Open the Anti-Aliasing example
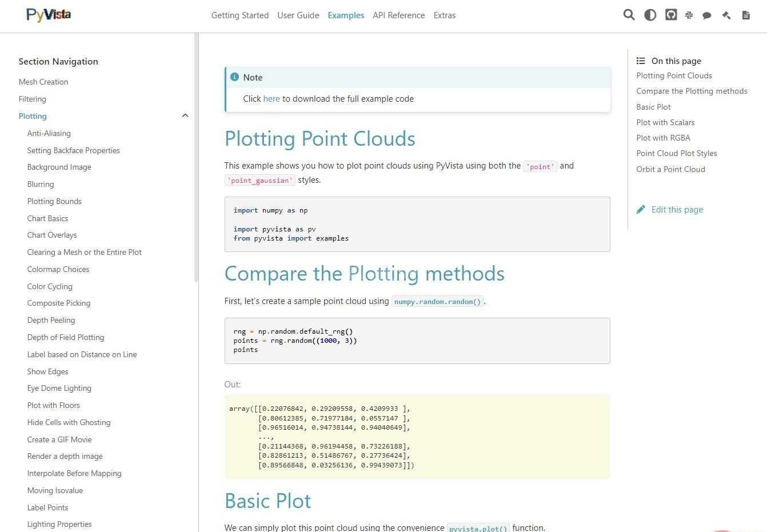Image resolution: width=767 pixels, height=532 pixels. coord(49,133)
